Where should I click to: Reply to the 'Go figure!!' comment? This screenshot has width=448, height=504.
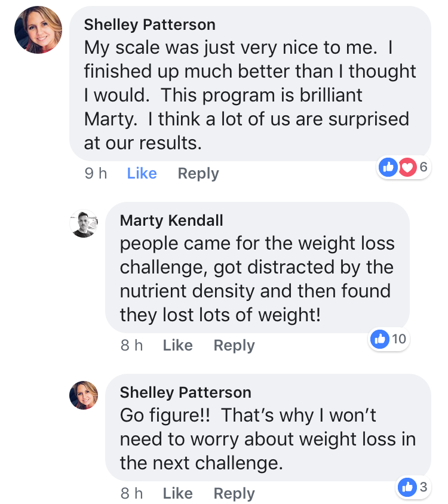234,494
